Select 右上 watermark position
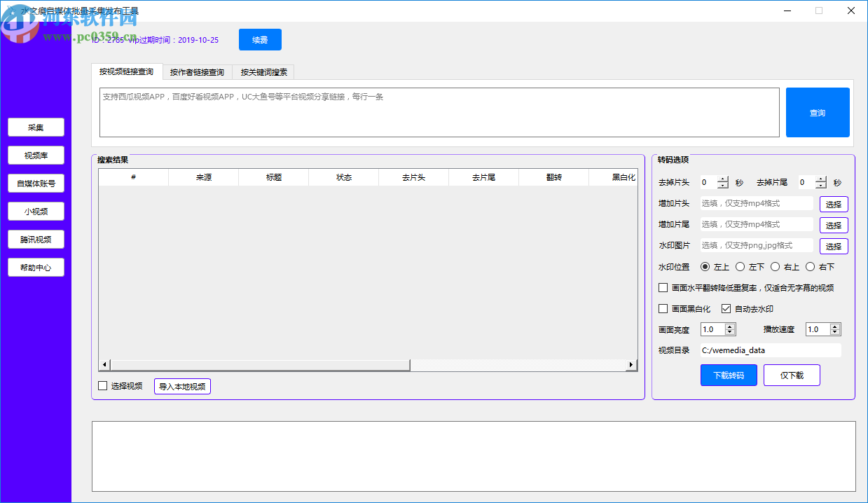The image size is (868, 503). click(775, 266)
